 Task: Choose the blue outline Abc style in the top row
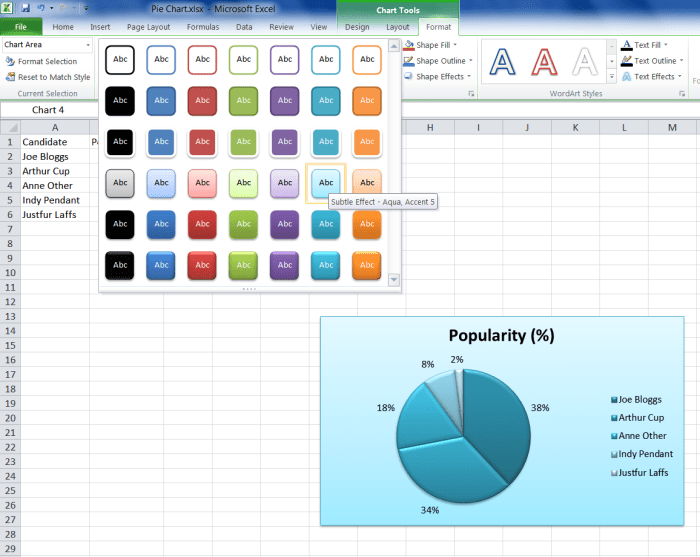tap(161, 59)
